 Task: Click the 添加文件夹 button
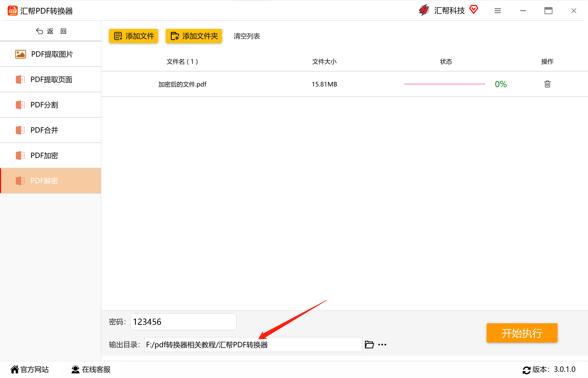(194, 36)
